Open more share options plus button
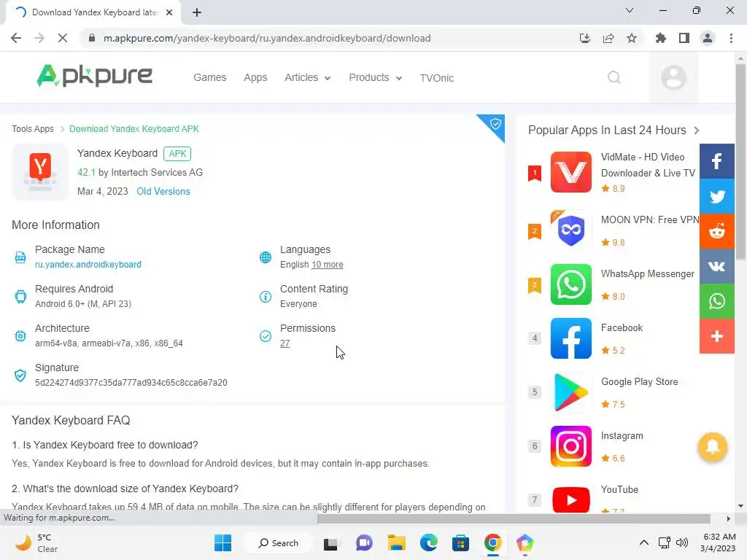This screenshot has height=560, width=747. (717, 336)
